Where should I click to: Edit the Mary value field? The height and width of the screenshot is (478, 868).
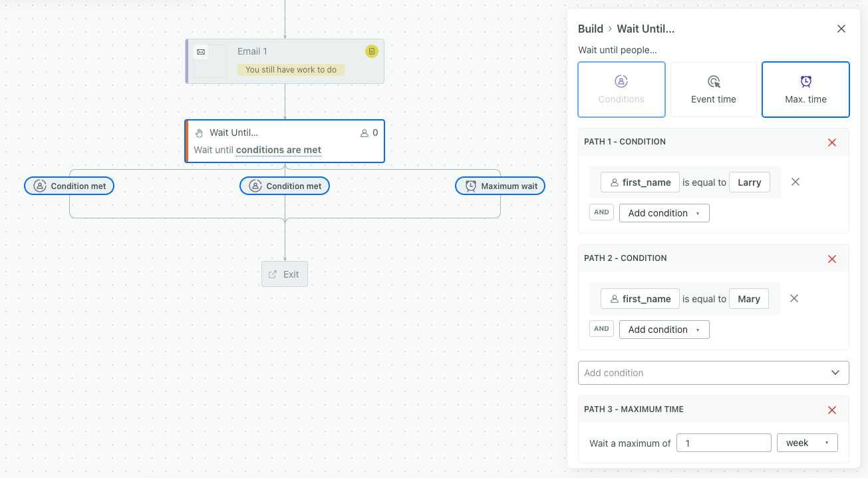pyautogui.click(x=749, y=299)
